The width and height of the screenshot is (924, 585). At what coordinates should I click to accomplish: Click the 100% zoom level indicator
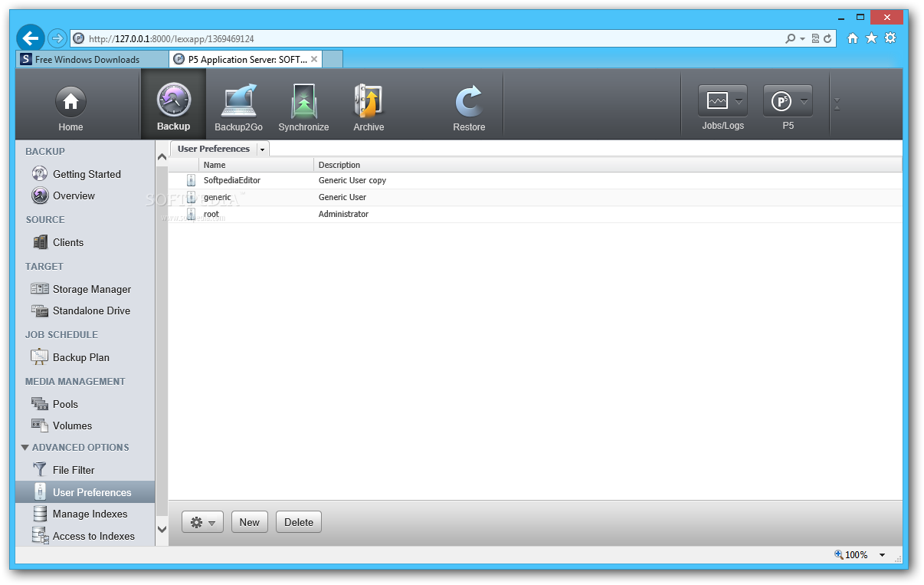click(851, 555)
